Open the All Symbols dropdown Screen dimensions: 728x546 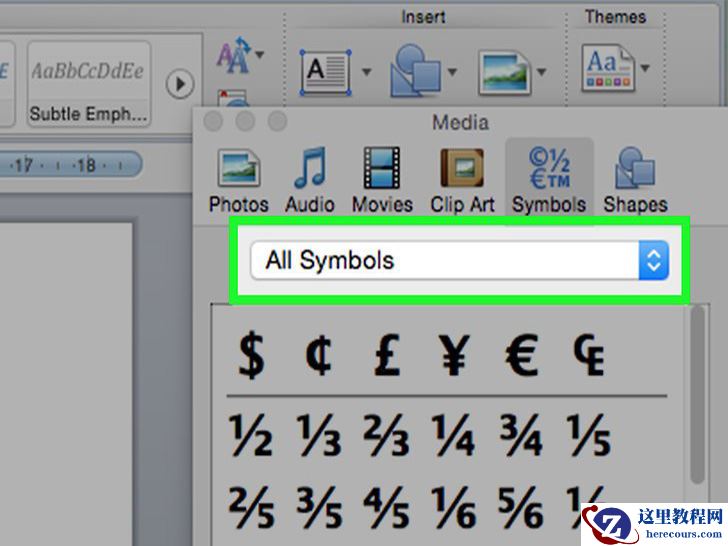point(460,260)
